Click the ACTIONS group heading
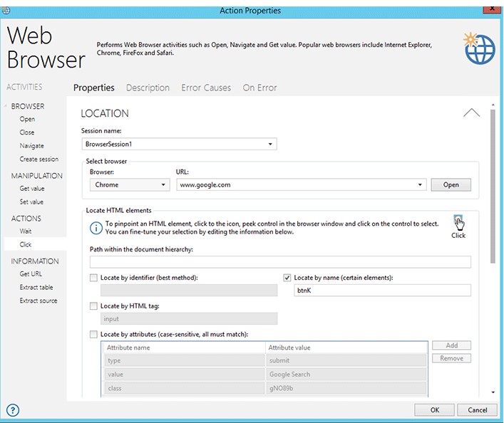The height and width of the screenshot is (423, 504). coord(26,219)
